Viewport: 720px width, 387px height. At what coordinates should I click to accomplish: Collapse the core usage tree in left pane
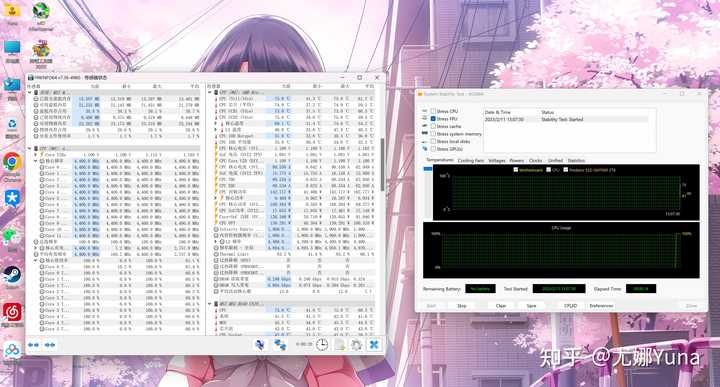36,260
